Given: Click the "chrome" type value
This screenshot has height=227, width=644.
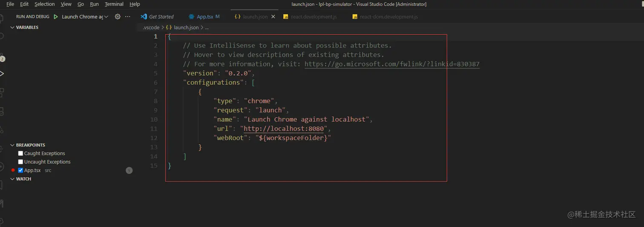Looking at the screenshot, I should point(259,101).
